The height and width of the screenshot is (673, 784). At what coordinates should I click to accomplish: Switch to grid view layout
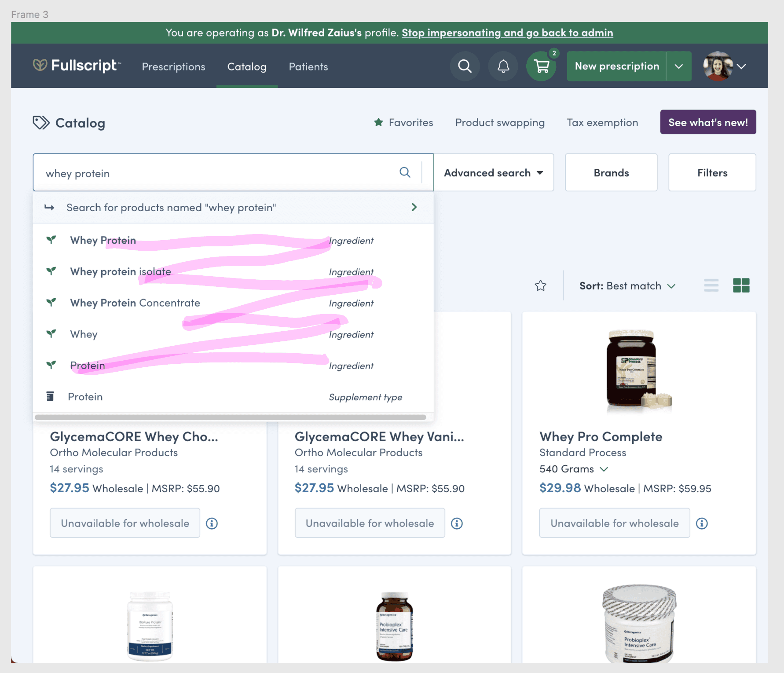[x=741, y=285]
